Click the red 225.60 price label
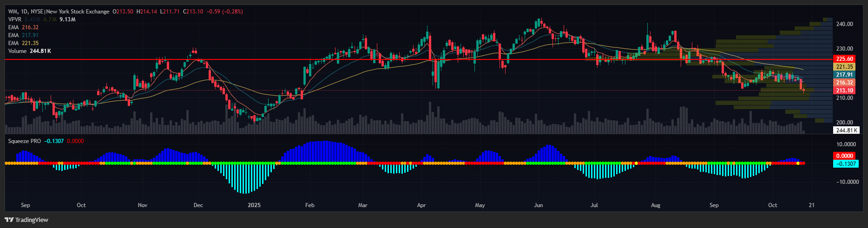 [x=844, y=59]
